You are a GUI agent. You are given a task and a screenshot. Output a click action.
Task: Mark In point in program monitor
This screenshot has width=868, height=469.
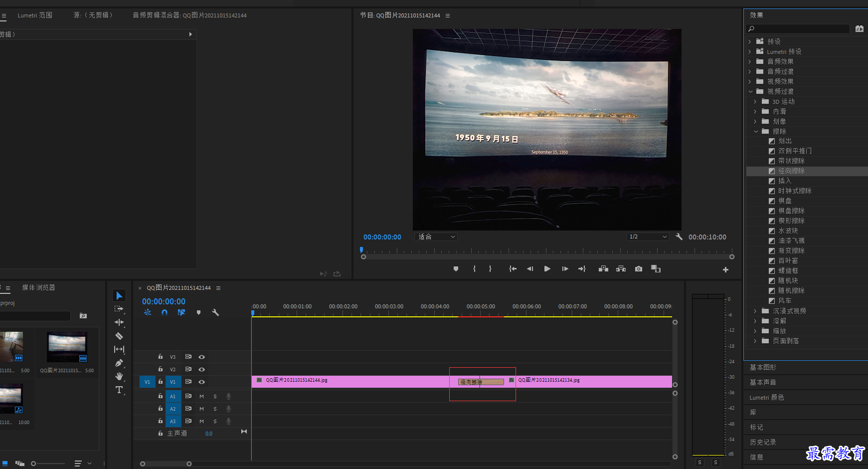(x=474, y=269)
